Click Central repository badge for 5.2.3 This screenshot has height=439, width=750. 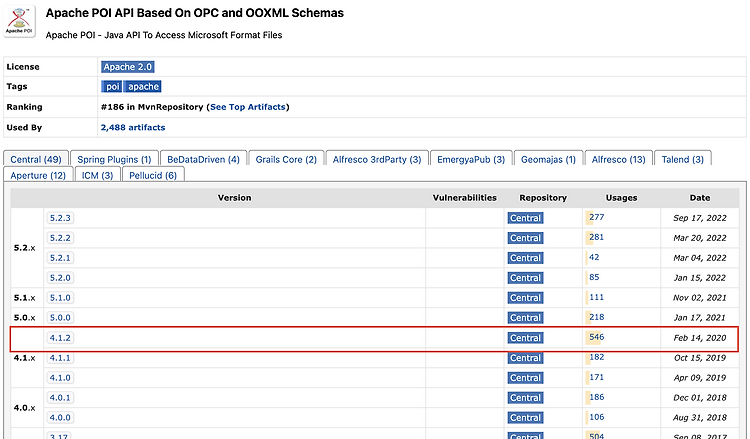pyautogui.click(x=525, y=218)
